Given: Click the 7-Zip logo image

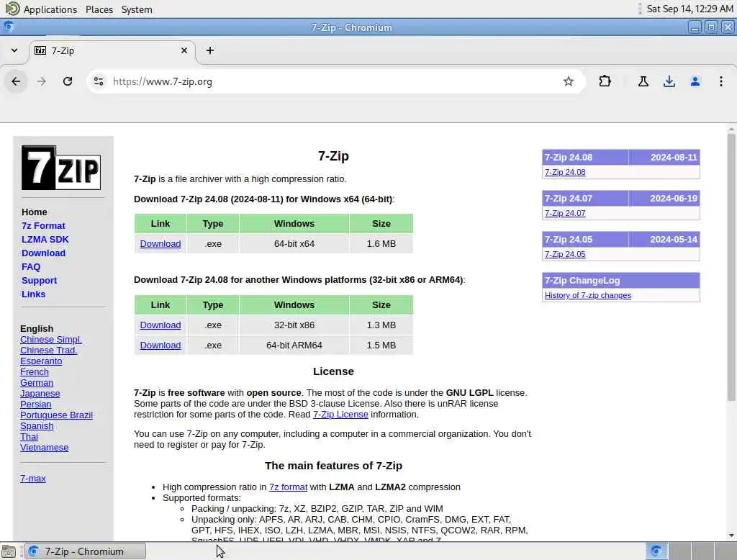Looking at the screenshot, I should click(61, 168).
